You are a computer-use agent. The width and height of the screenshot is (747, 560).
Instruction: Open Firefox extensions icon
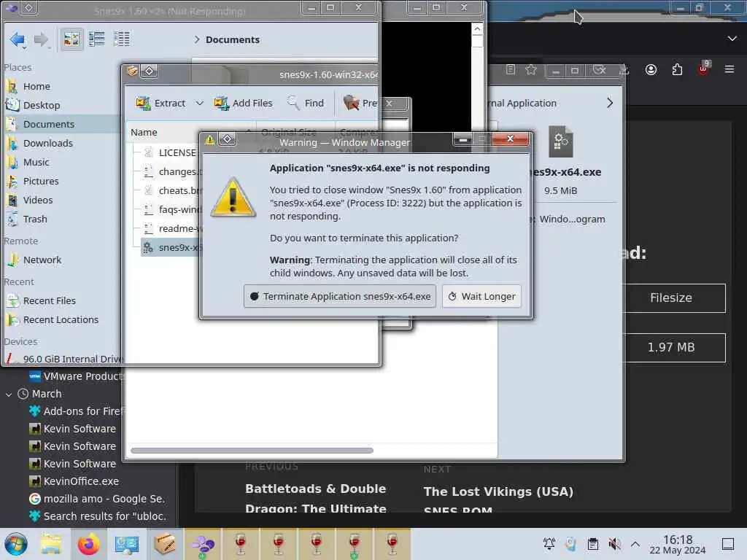pyautogui.click(x=677, y=69)
